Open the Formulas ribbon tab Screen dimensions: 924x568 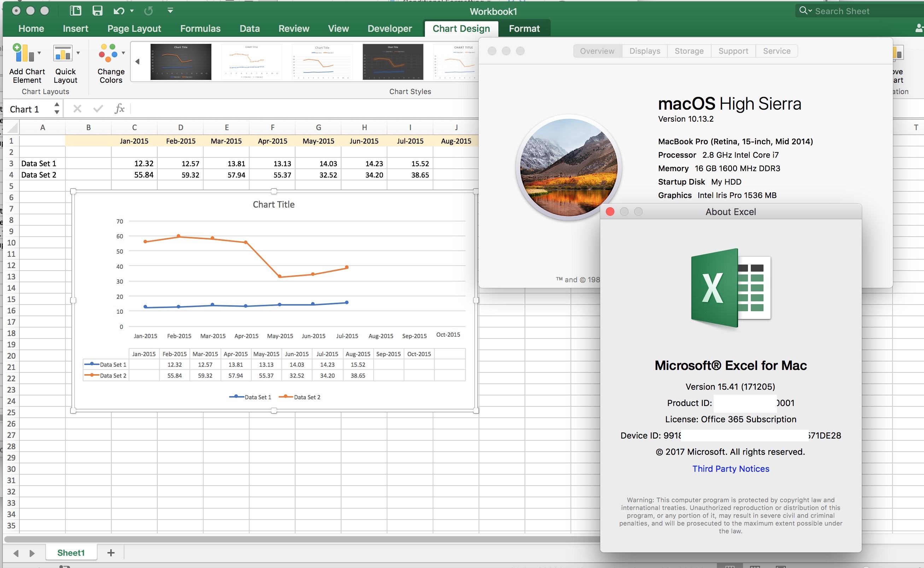click(x=200, y=29)
